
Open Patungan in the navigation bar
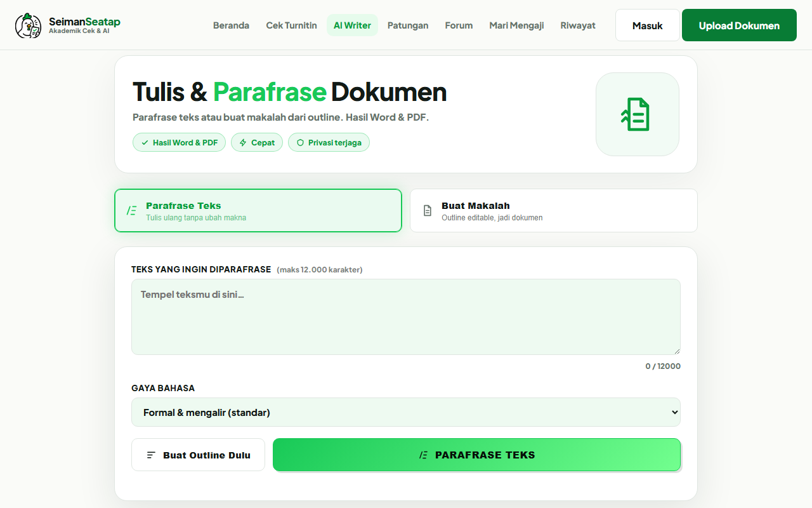pyautogui.click(x=408, y=25)
